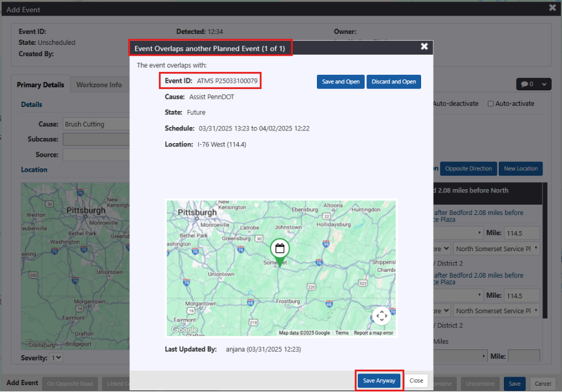Click Report a map error link
This screenshot has height=392, width=562.
click(x=373, y=333)
